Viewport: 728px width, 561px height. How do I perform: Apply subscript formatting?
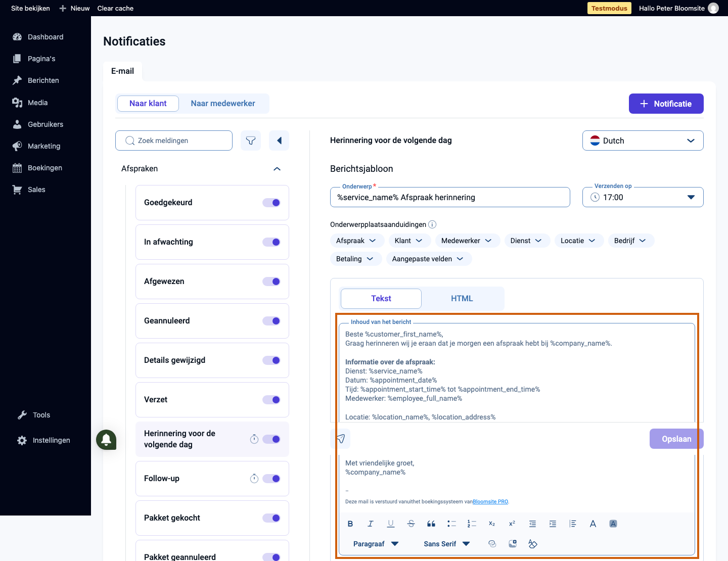pyautogui.click(x=492, y=524)
